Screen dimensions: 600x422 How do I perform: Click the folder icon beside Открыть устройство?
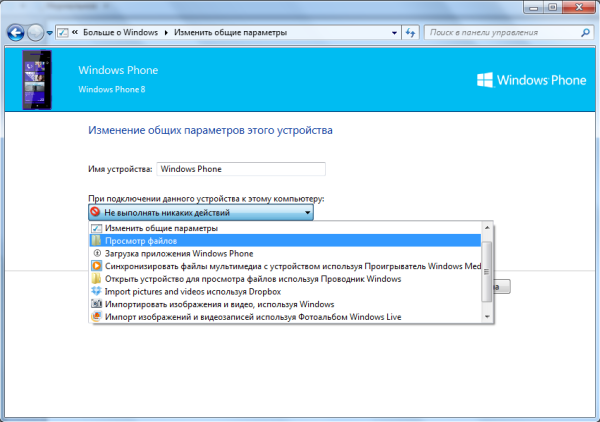click(x=96, y=279)
